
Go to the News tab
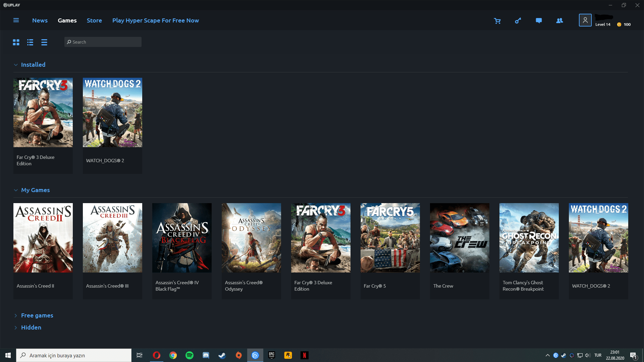click(x=40, y=20)
